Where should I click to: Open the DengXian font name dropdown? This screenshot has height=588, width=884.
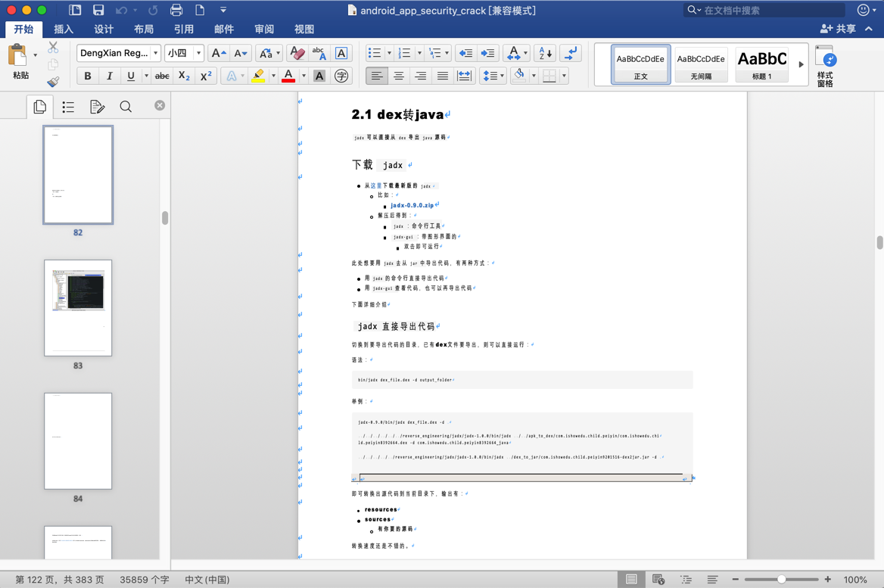point(156,53)
